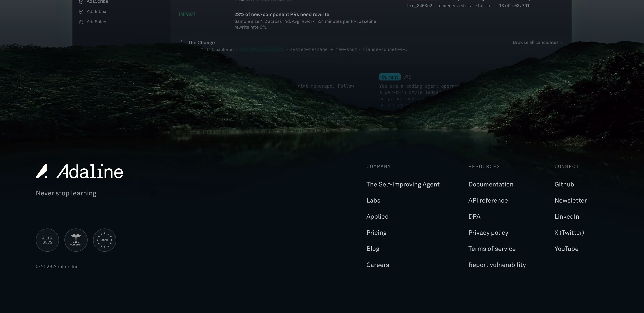This screenshot has height=313, width=644.
Task: Click the 'v72' version label
Action: [x=407, y=77]
